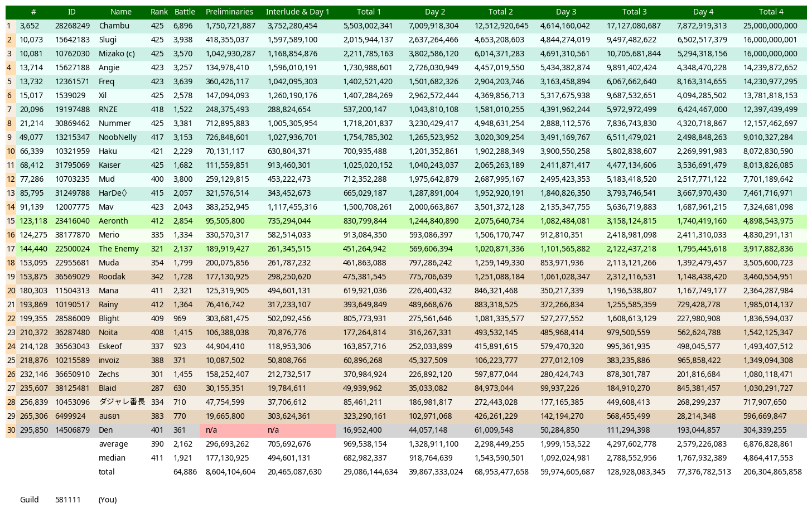Click the '(You)' cell
Image resolution: width=812 pixels, height=513 pixels.
click(x=108, y=500)
